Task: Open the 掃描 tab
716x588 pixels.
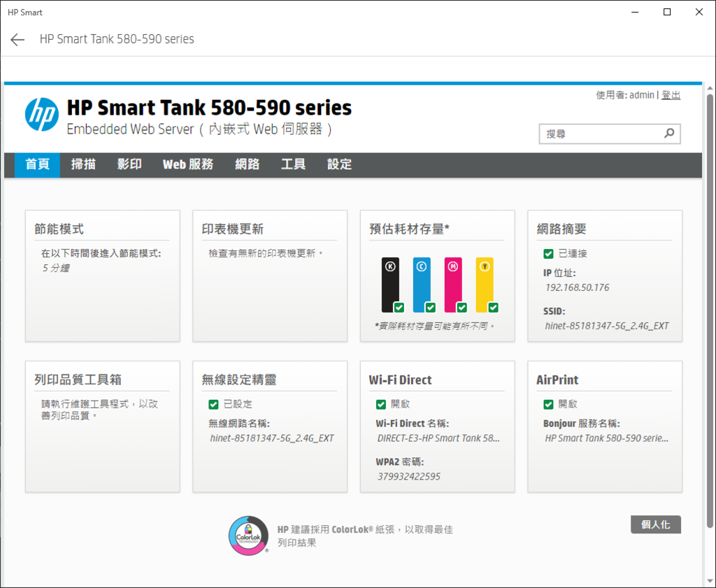Action: tap(83, 164)
